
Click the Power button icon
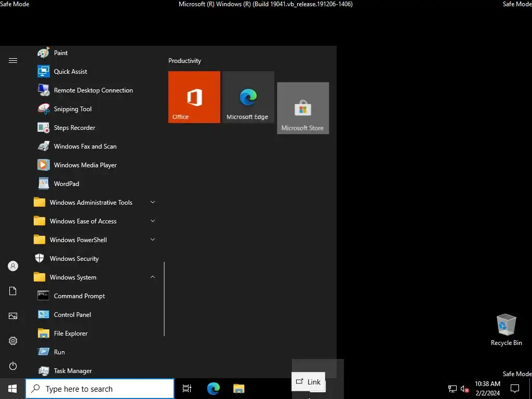13,366
